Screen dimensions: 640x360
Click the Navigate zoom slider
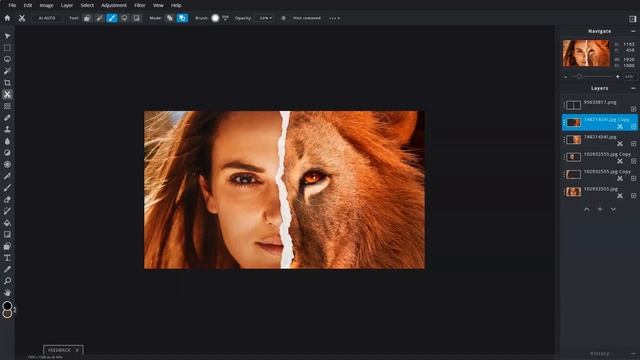point(592,76)
